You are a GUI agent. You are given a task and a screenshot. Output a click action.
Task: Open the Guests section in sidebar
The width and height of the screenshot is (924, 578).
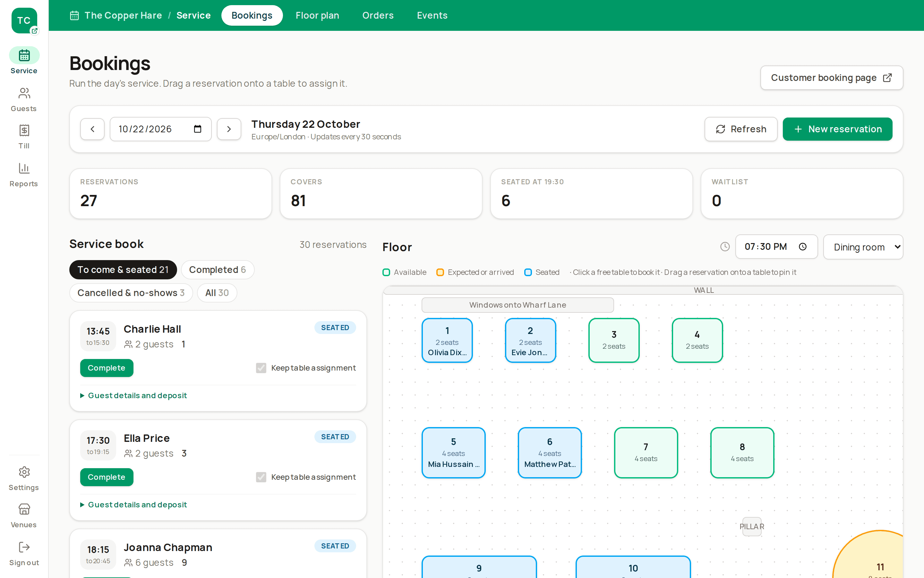[24, 100]
